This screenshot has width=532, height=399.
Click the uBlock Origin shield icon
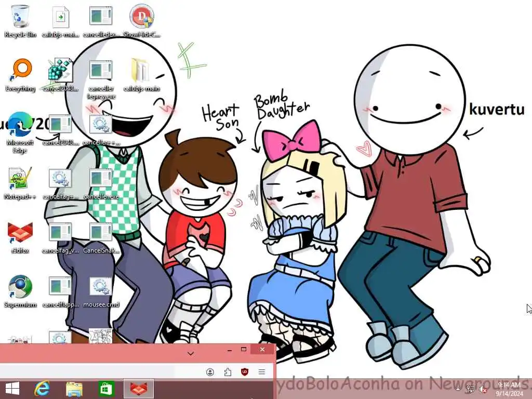point(245,372)
